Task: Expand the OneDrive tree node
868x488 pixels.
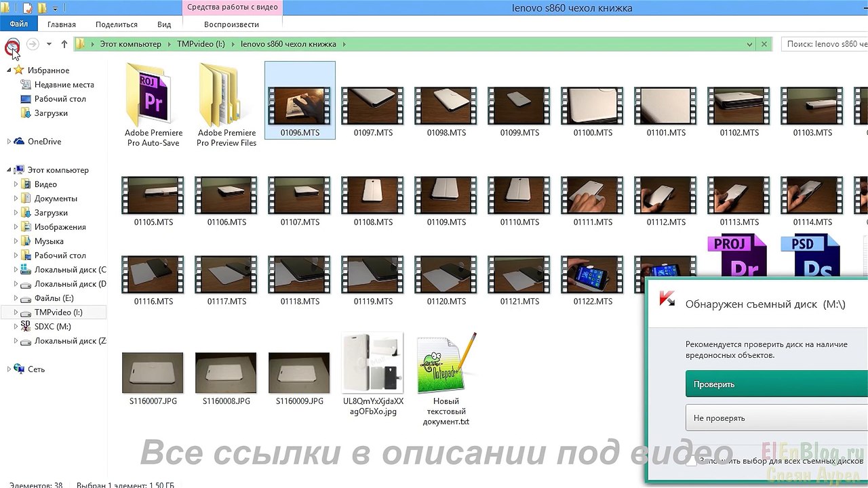Action: pos(9,142)
